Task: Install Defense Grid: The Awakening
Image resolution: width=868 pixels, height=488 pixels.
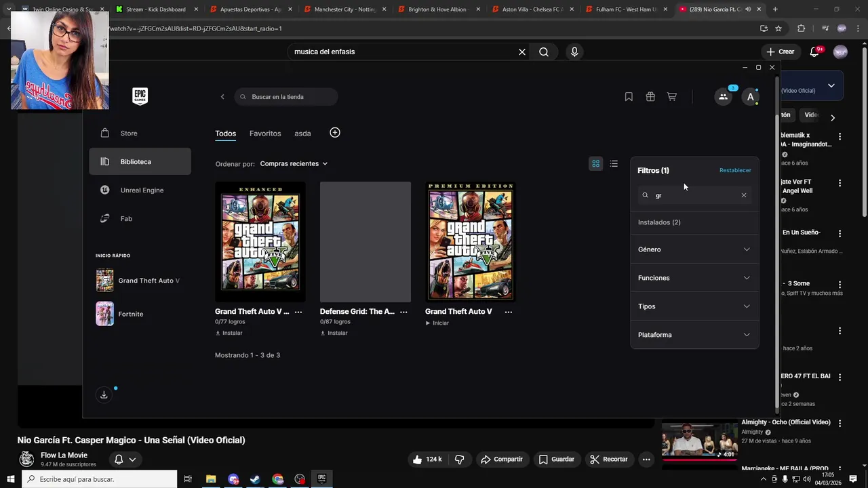Action: (334, 333)
